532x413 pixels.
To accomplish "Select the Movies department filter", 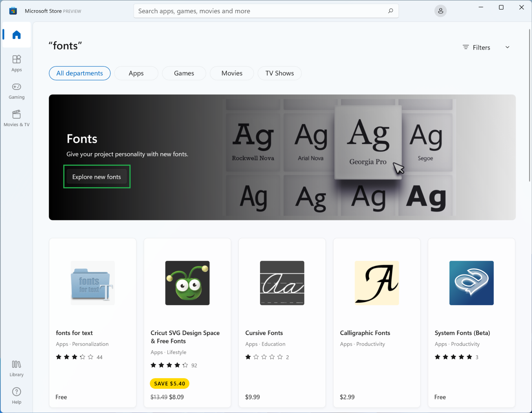I will (x=232, y=73).
